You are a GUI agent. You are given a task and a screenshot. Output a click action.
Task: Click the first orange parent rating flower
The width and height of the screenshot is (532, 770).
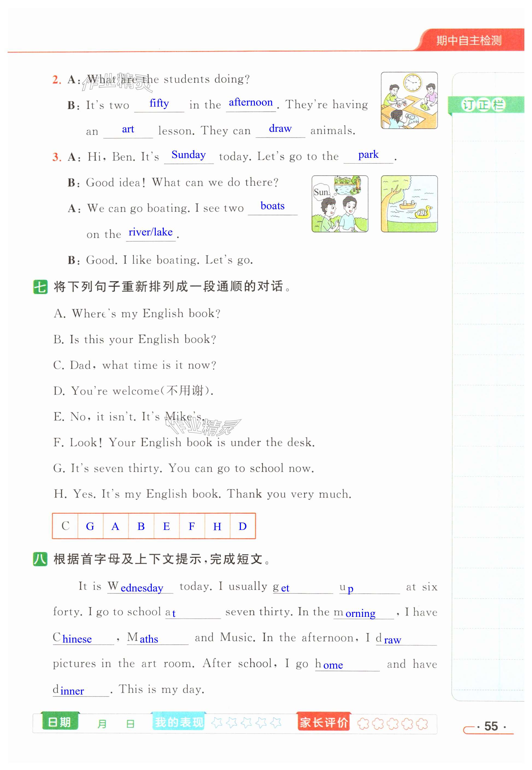tap(363, 723)
